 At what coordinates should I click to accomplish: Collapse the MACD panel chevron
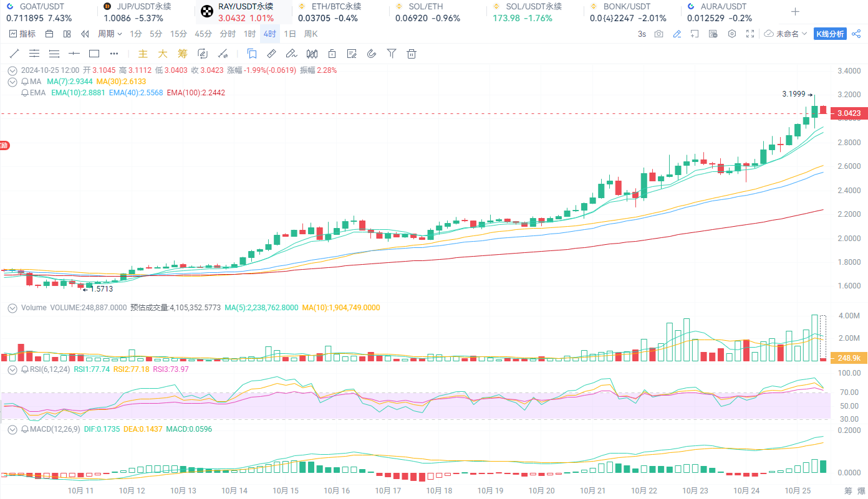point(12,430)
